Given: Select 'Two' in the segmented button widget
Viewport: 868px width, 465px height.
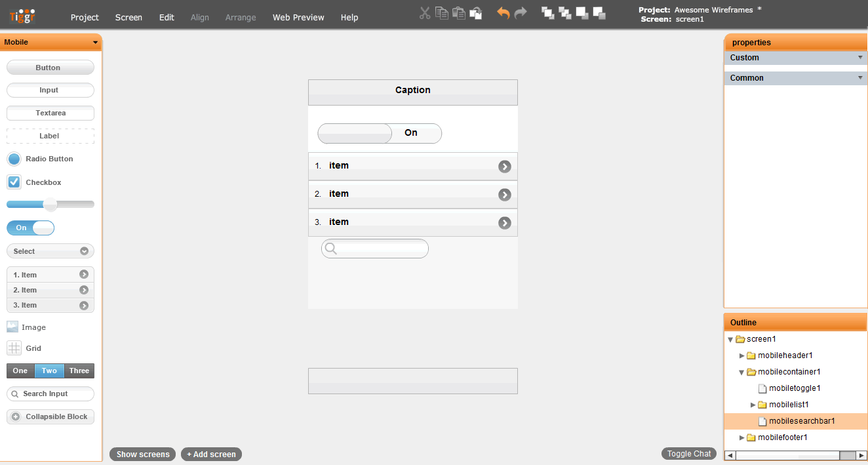Looking at the screenshot, I should click(x=49, y=371).
